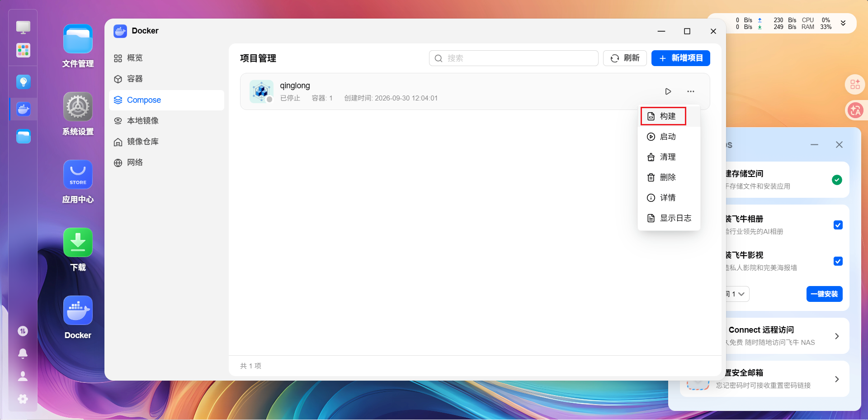The width and height of the screenshot is (868, 420).
Task: Expand the Connect 远程访问 row arrow
Action: (x=837, y=336)
